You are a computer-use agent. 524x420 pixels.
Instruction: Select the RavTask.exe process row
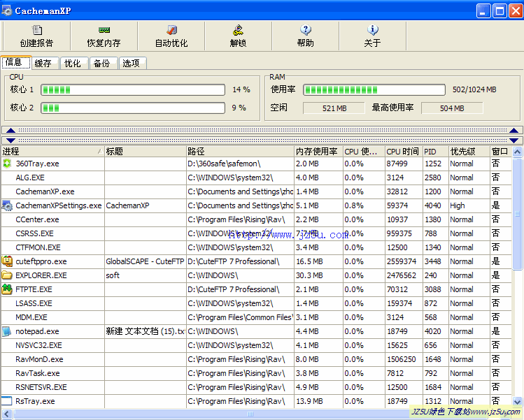point(256,373)
